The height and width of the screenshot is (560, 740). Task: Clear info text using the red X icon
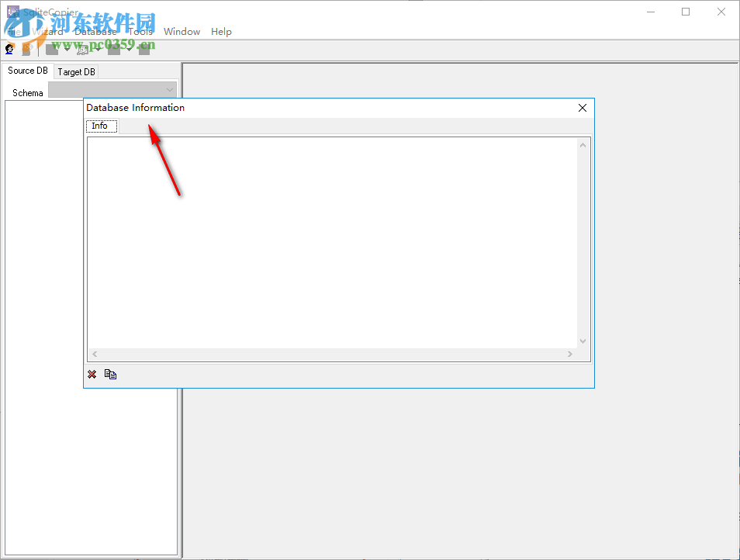pyautogui.click(x=92, y=375)
